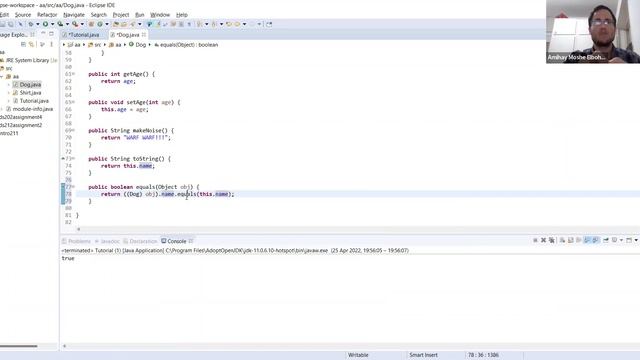Image resolution: width=640 pixels, height=360 pixels.
Task: Click the Terminate icon in Console toolbar
Action: [535, 240]
